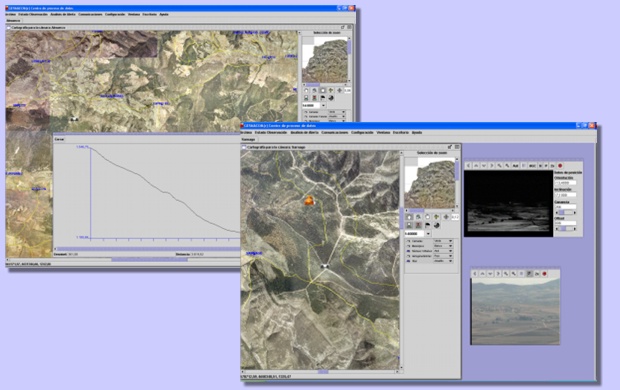The width and height of the screenshot is (620, 390).
Task: Open the scale dropdown in Sarnago map panel
Action: pyautogui.click(x=428, y=234)
